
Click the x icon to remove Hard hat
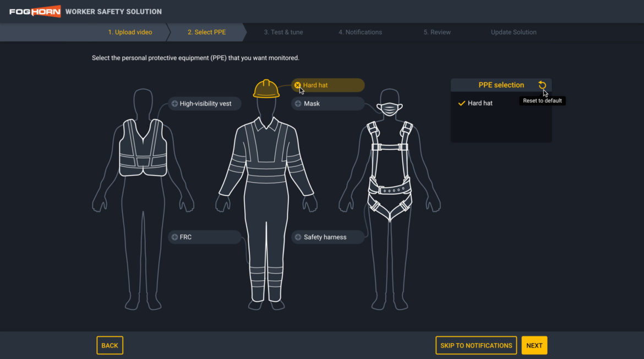click(298, 85)
